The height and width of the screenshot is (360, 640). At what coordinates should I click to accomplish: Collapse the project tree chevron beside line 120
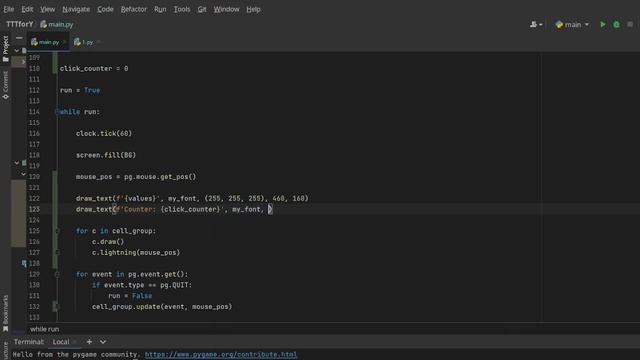click(23, 174)
